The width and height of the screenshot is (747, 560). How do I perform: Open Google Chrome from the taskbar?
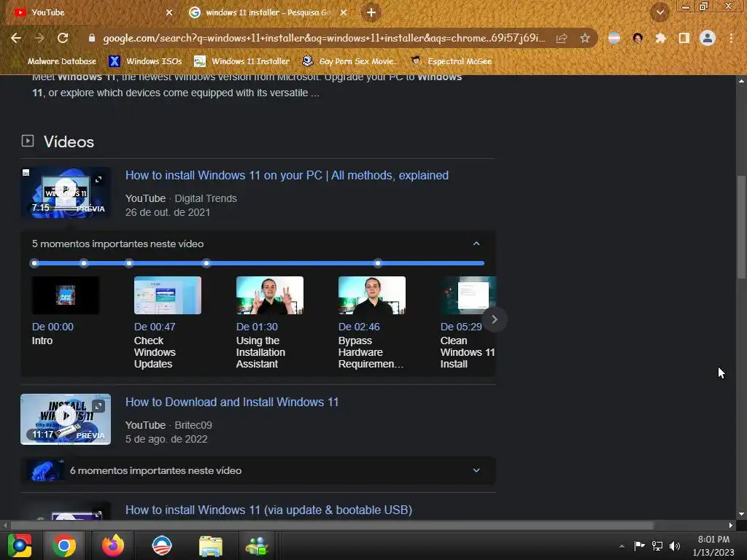(x=64, y=545)
